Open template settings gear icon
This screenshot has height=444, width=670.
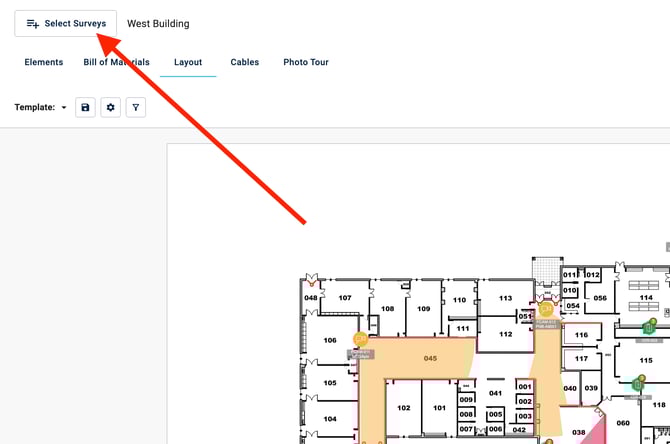pos(111,107)
